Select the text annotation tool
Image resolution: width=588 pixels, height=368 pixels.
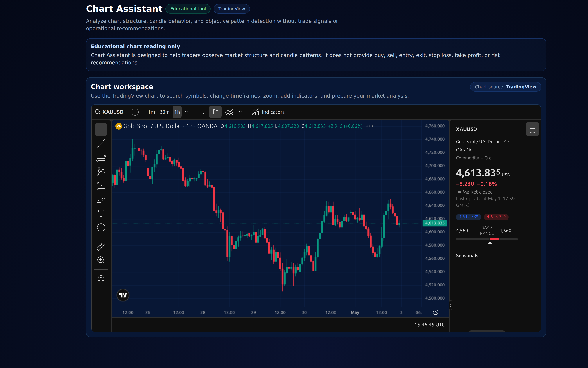click(x=101, y=213)
